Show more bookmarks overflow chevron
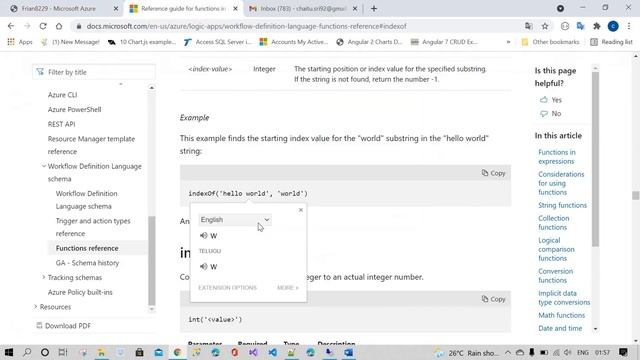Image resolution: width=640 pixels, height=360 pixels. point(508,42)
